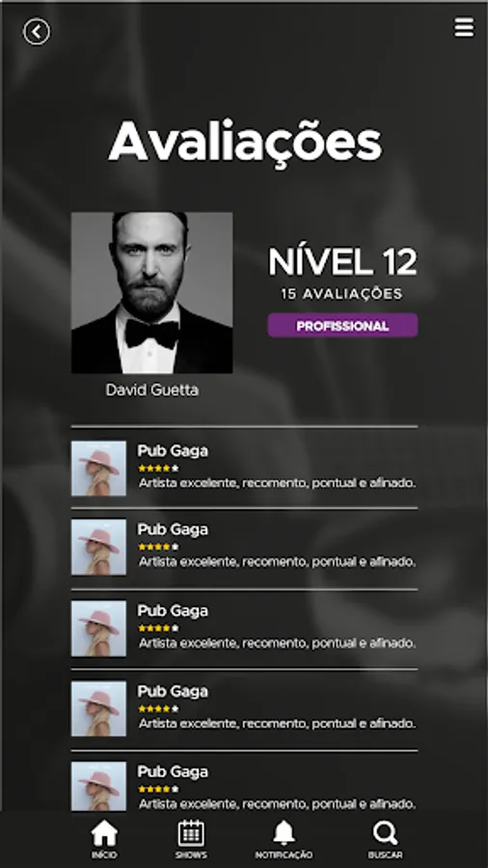Click star rating of third review
The height and width of the screenshot is (868, 488).
158,628
